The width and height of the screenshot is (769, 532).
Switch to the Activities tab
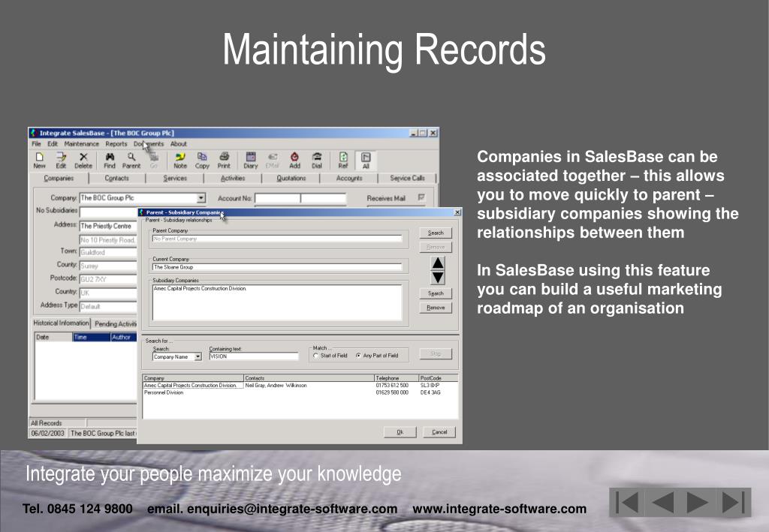coord(233,179)
